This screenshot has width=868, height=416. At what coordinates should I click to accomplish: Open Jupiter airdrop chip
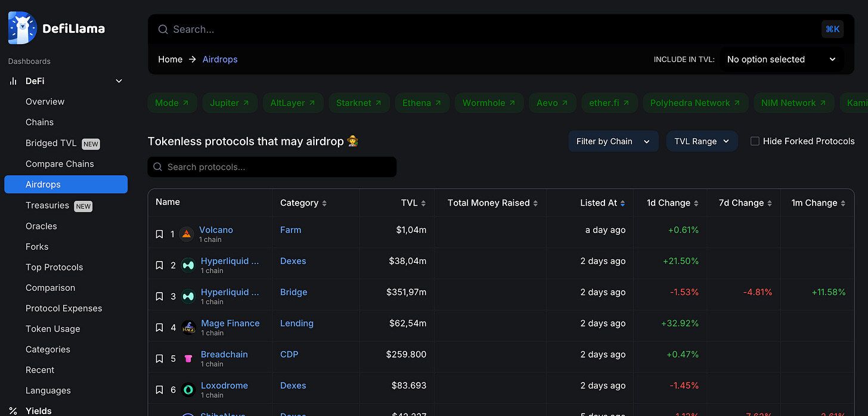coord(230,103)
